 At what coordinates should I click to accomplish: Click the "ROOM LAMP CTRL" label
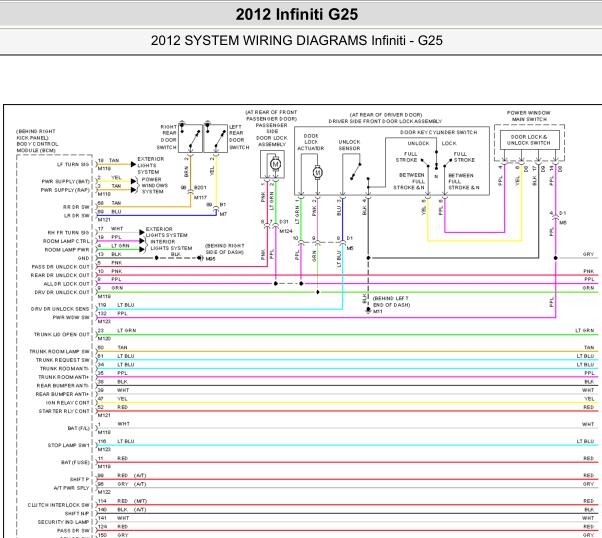(66, 241)
